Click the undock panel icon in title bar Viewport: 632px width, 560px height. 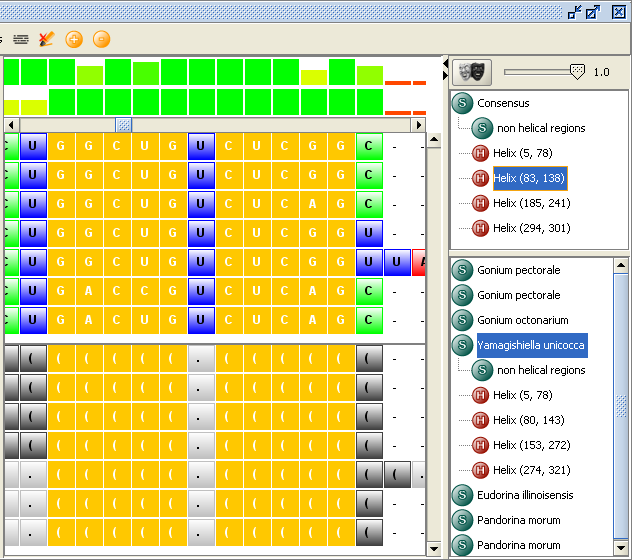pos(575,12)
